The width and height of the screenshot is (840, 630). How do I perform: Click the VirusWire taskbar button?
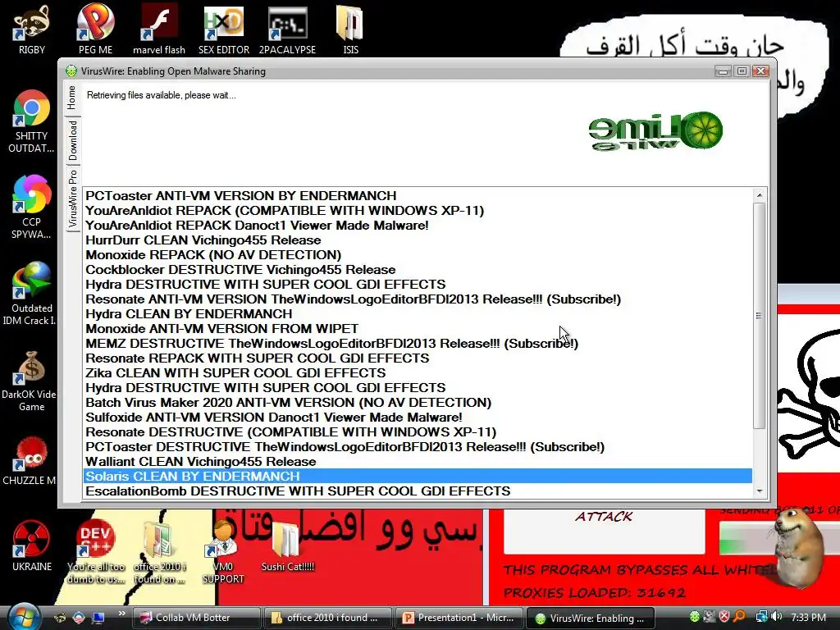tap(591, 618)
